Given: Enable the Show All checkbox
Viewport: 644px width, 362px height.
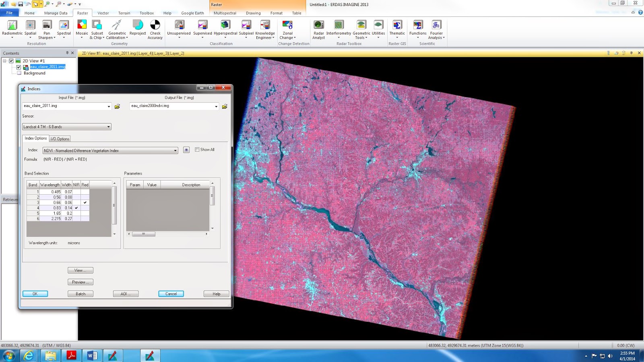Looking at the screenshot, I should tap(197, 149).
